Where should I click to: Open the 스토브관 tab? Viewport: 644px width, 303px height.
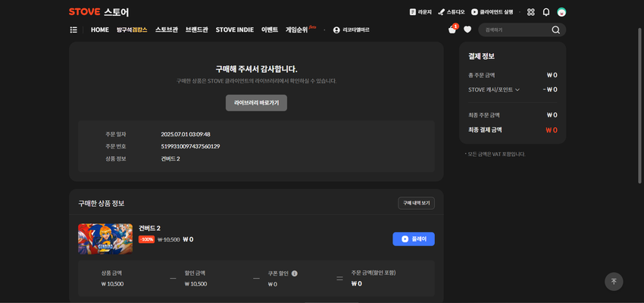[167, 30]
